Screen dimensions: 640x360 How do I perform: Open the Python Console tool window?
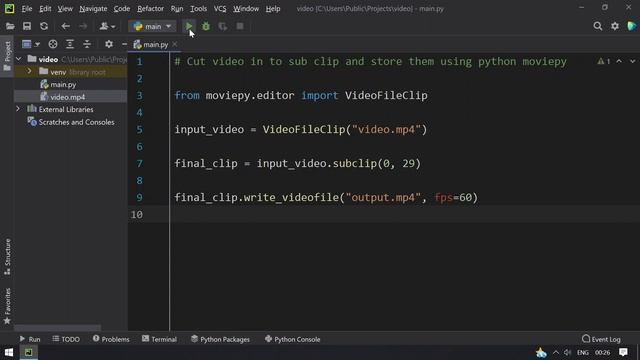(292, 339)
